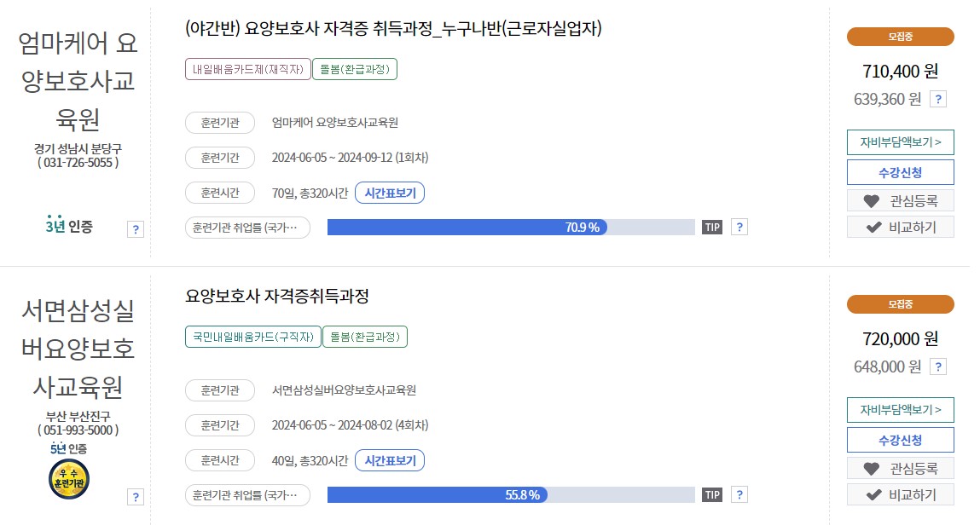Expand 자비부담액보기 for the second course
The width and height of the screenshot is (980, 531).
pos(900,410)
